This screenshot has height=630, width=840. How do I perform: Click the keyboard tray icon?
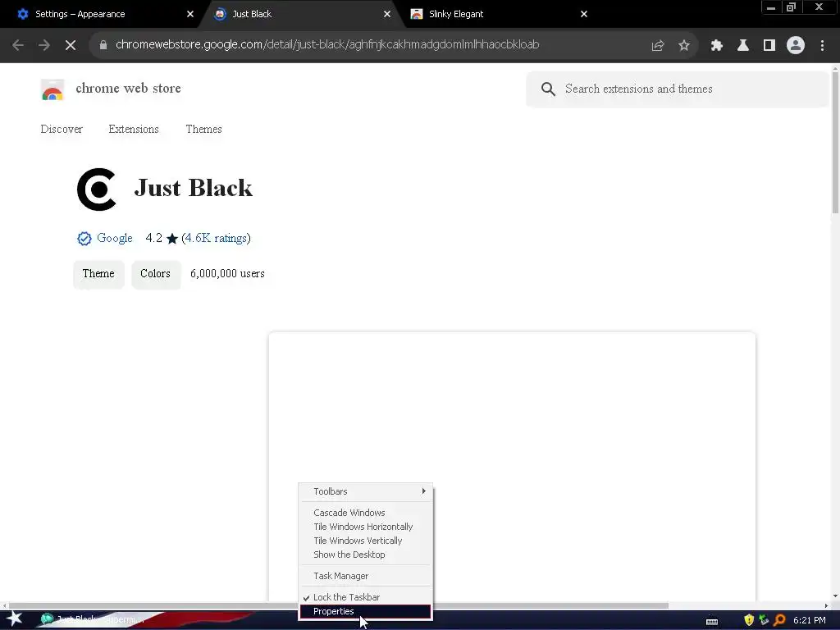[712, 622]
